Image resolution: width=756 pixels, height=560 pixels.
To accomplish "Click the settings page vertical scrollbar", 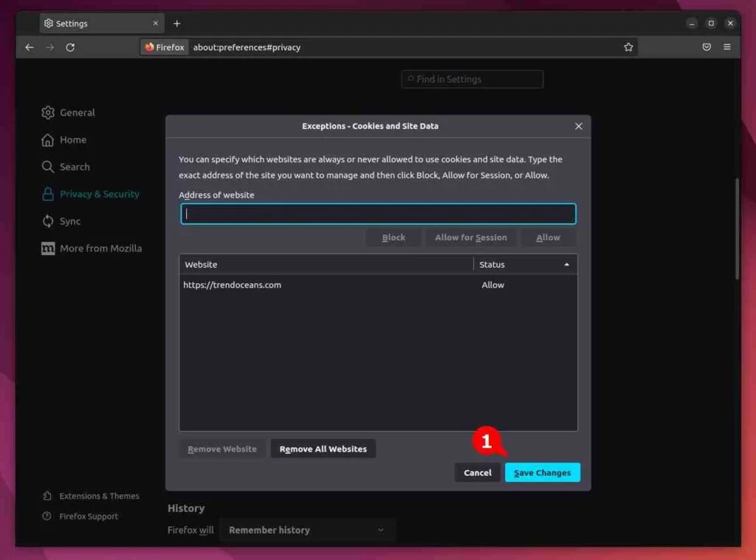I will [738, 229].
